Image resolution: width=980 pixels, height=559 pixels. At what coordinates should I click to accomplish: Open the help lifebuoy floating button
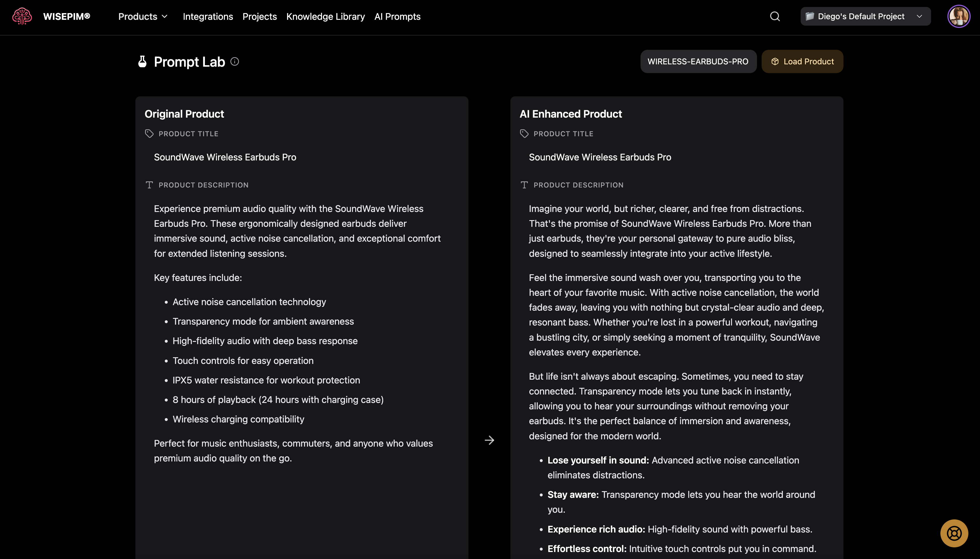click(954, 533)
